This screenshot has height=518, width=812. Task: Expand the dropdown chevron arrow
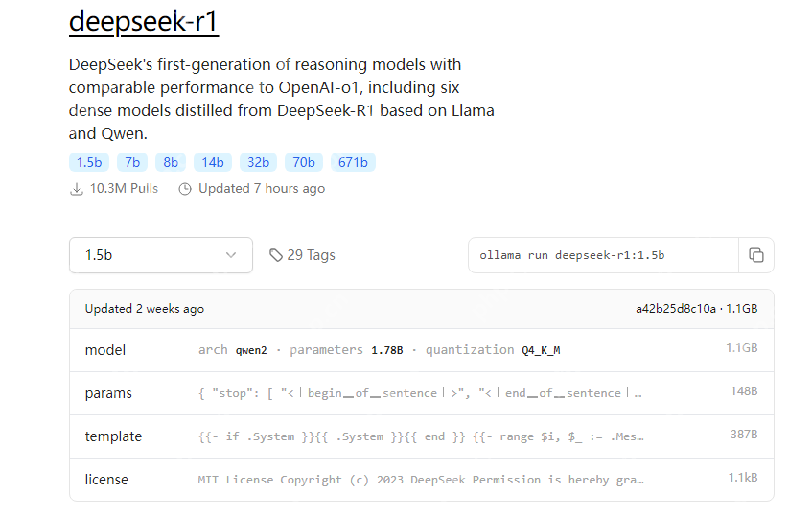[231, 255]
